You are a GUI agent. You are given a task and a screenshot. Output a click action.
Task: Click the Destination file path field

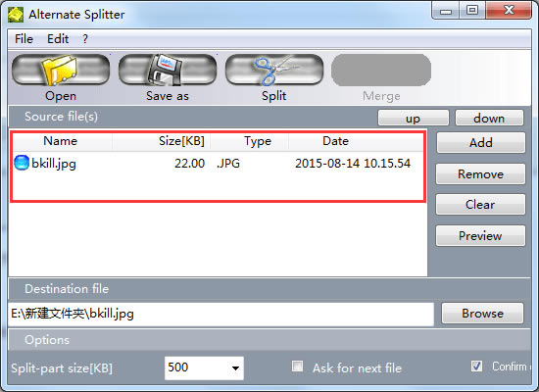click(221, 314)
